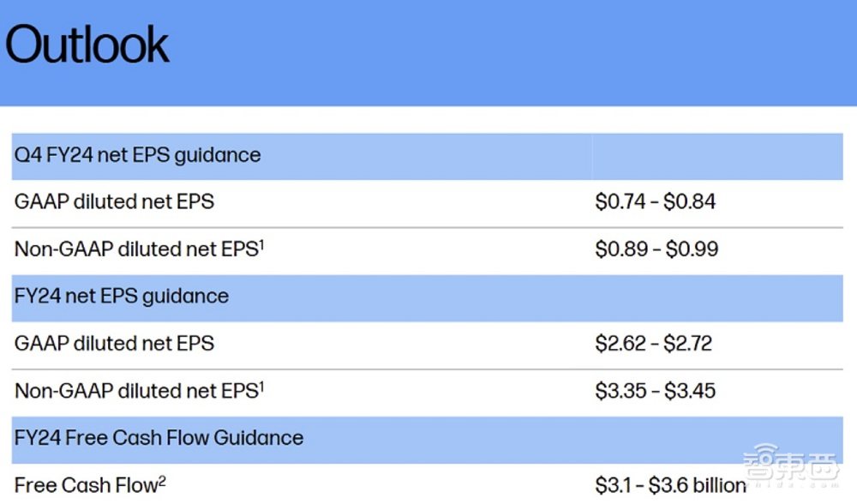Open footnote 1 in the FY24 Non-GAAP row
The height and width of the screenshot is (504, 857).
[261, 386]
